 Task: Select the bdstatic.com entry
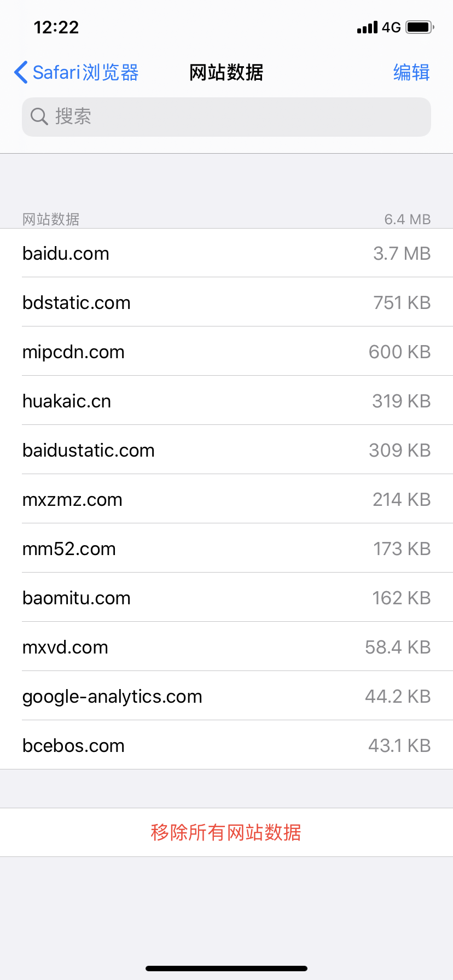point(226,302)
